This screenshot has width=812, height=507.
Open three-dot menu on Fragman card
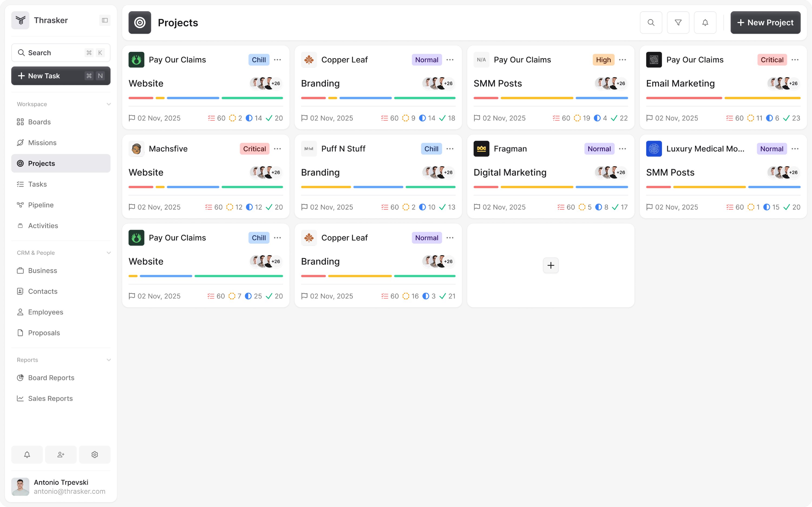(x=622, y=148)
